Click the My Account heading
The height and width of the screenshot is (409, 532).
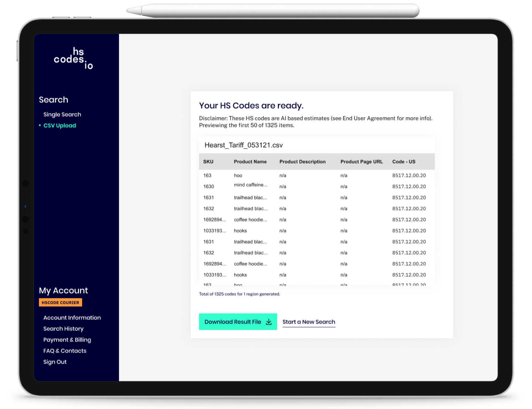(x=63, y=291)
